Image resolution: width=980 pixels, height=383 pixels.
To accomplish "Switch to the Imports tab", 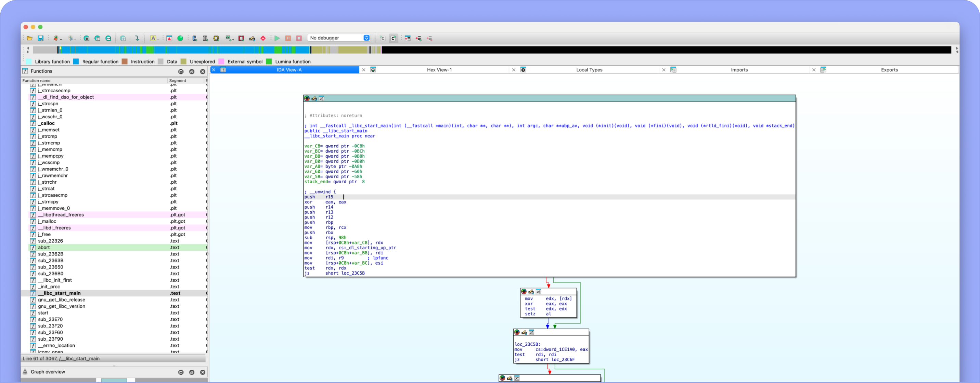I will tap(739, 70).
